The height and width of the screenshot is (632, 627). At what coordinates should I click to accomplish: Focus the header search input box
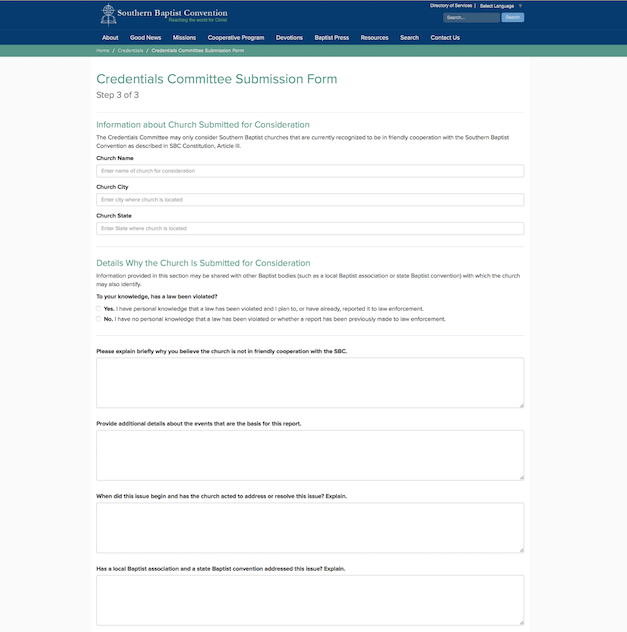470,18
